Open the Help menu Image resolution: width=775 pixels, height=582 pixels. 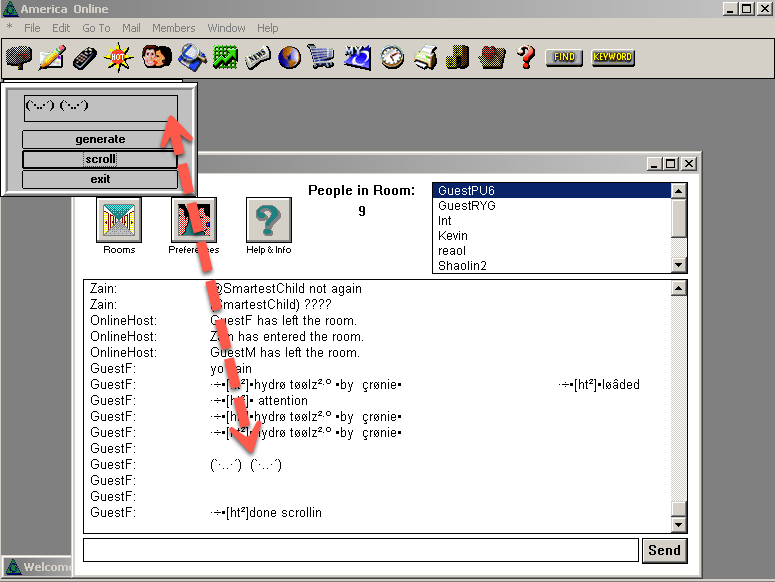(267, 28)
